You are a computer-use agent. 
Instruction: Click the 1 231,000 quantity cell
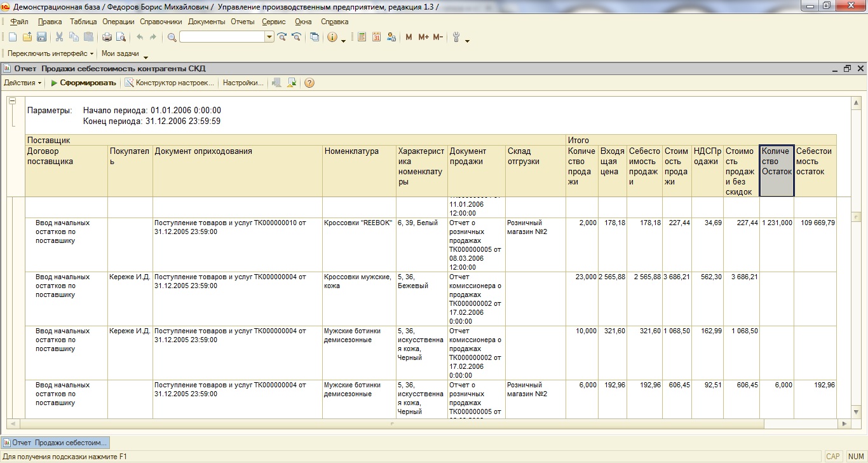pos(776,245)
